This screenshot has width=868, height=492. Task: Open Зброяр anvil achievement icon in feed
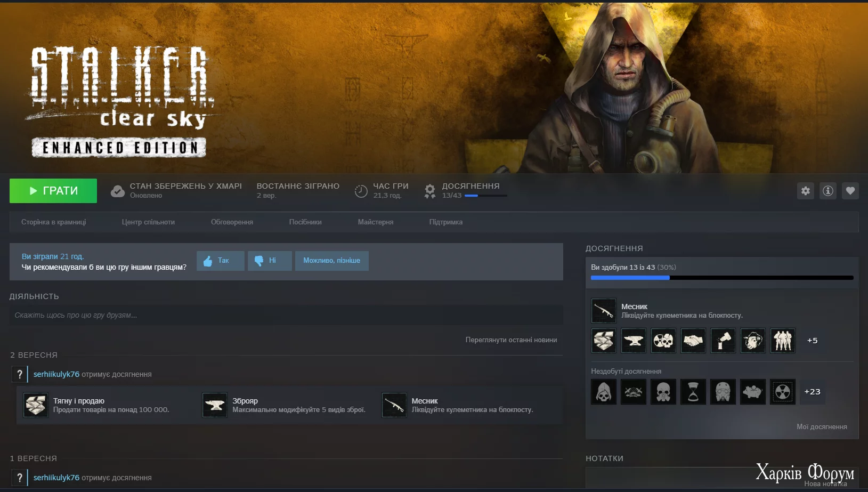[215, 405]
